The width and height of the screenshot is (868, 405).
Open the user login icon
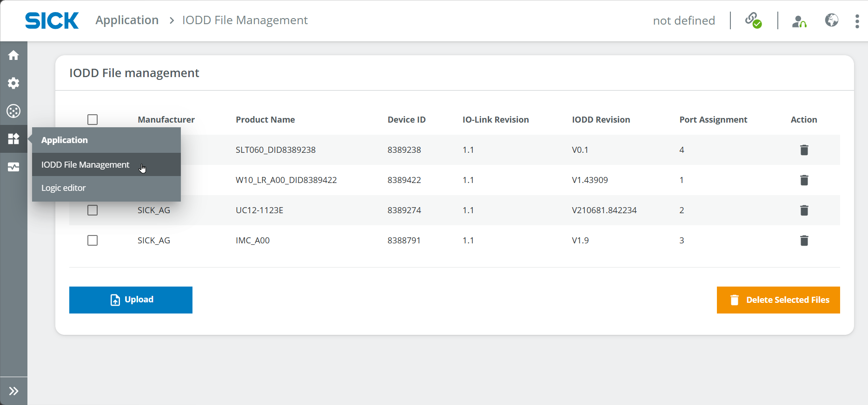[799, 21]
